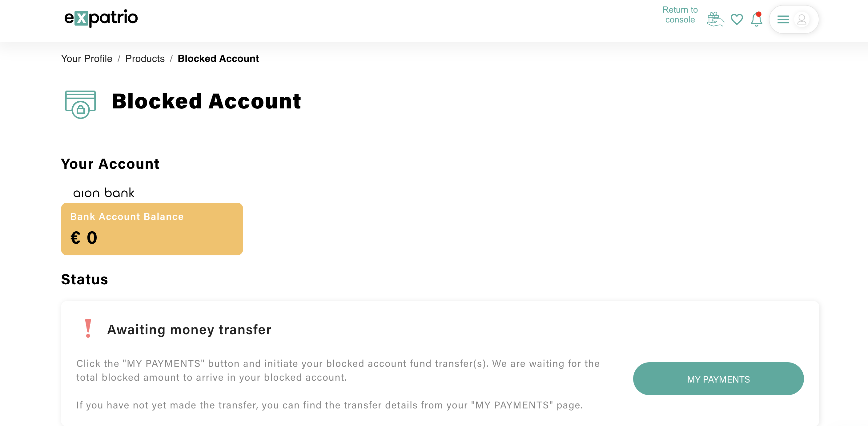Viewport: 868px width, 426px height.
Task: Click the Blocked Account page heading
Action: (x=206, y=101)
